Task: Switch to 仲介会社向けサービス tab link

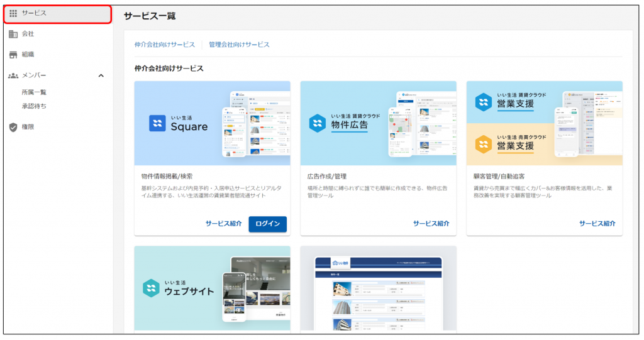Action: tap(165, 45)
